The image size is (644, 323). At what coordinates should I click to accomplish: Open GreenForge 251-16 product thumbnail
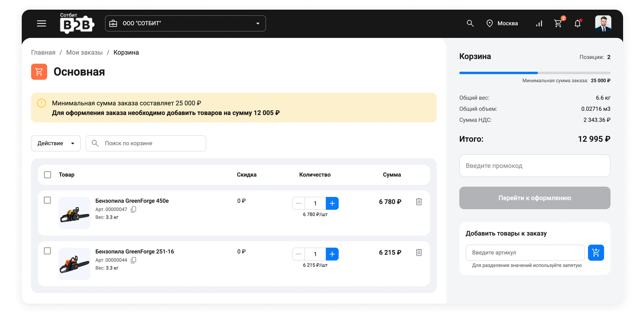point(74,264)
